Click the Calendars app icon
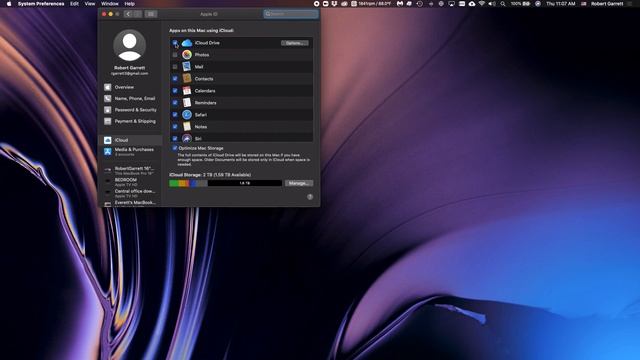The height and width of the screenshot is (360, 640). point(187,91)
